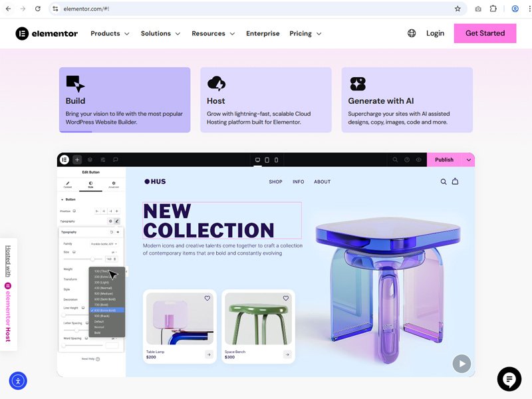Reload the page in browser
Screen dimensions: 532x399
pos(37,9)
